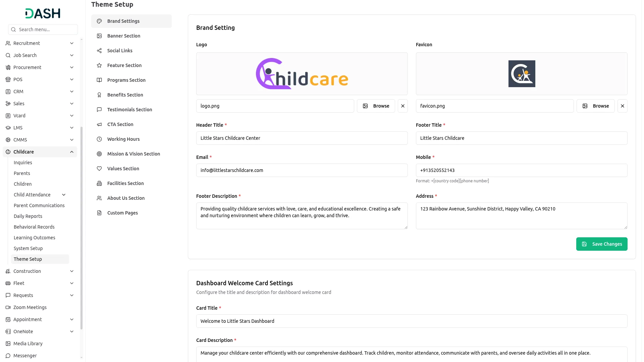Image resolution: width=644 pixels, height=362 pixels.
Task: Click the Benefits Section icon
Action: (x=99, y=95)
